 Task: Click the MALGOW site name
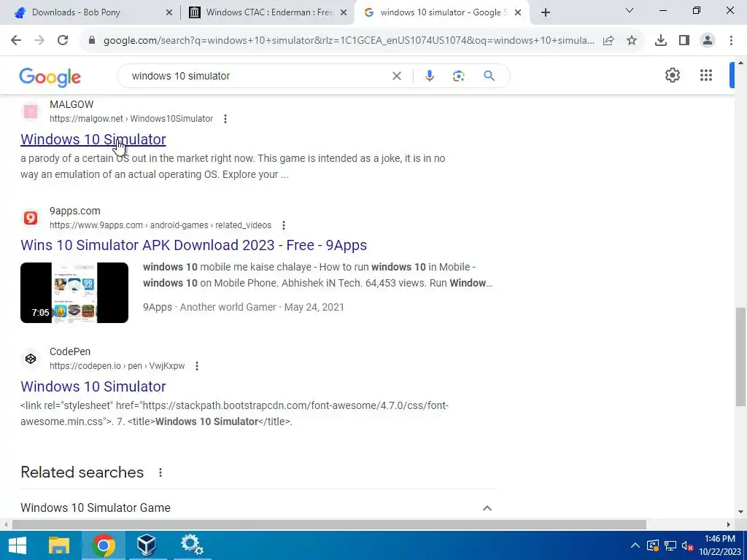[71, 104]
